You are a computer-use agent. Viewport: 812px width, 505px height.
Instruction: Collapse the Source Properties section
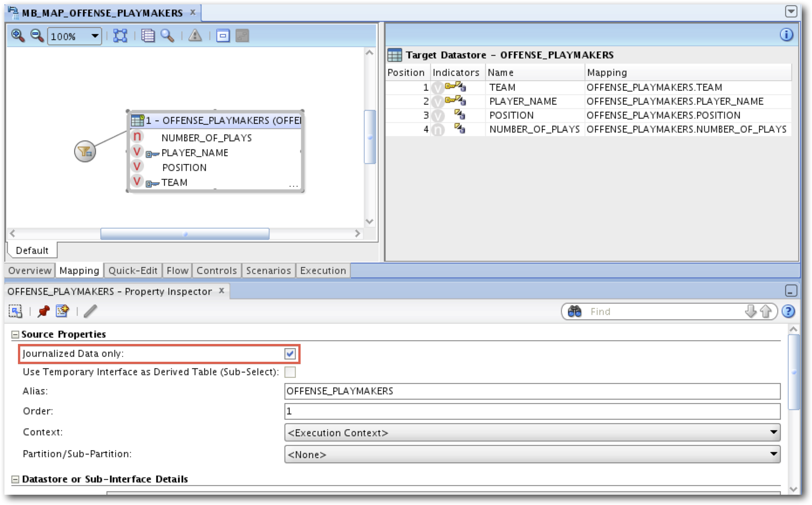[x=15, y=335]
